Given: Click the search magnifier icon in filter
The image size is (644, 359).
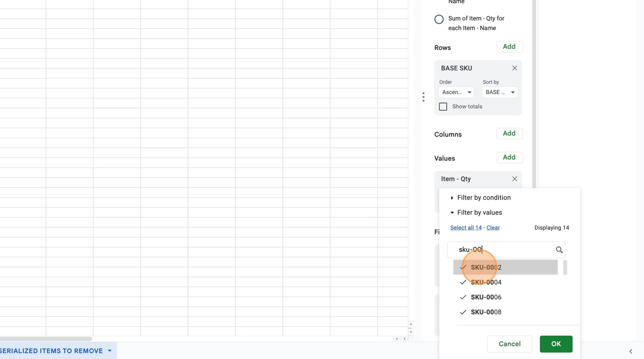Looking at the screenshot, I should pos(559,250).
